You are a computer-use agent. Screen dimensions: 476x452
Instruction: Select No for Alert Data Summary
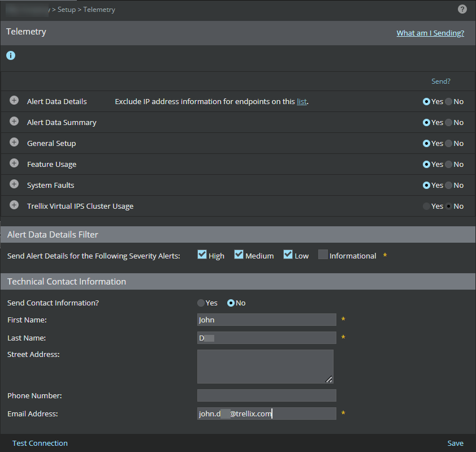(x=448, y=122)
